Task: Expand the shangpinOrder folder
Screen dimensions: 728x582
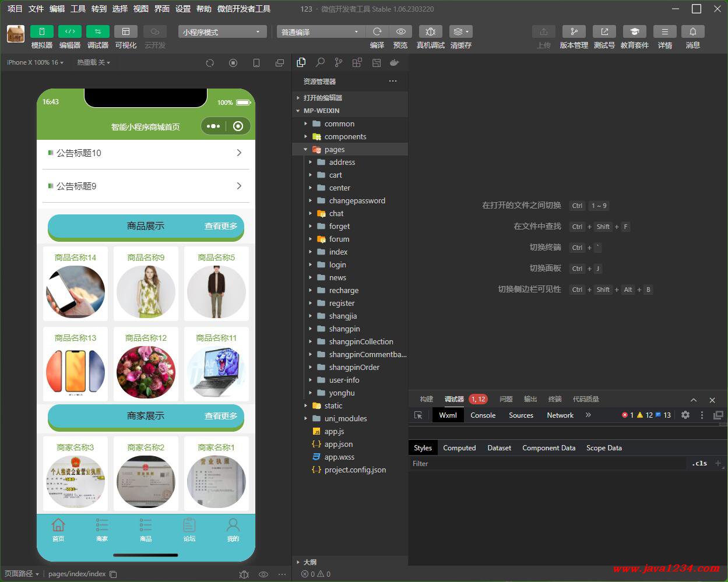Action: (350, 367)
